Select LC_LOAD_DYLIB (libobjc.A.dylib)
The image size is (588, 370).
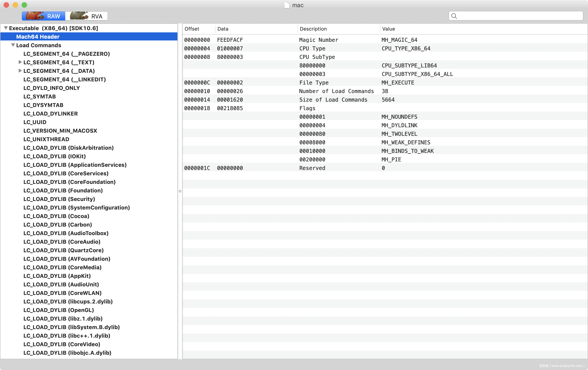(x=67, y=352)
